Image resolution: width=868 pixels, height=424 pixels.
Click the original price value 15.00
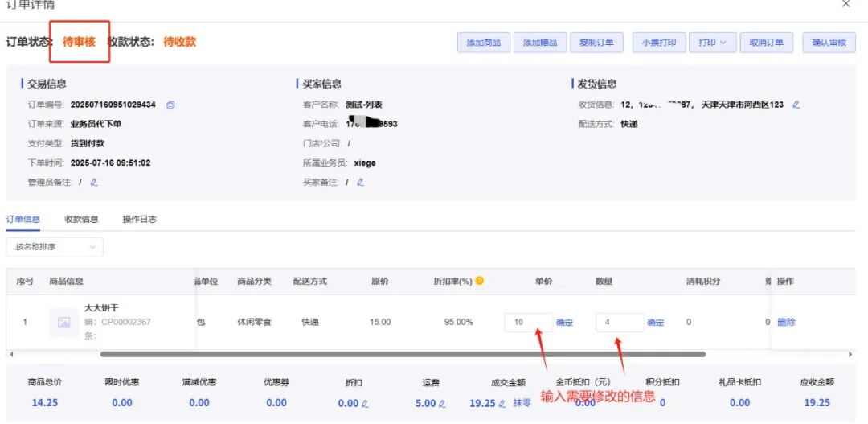(x=380, y=322)
